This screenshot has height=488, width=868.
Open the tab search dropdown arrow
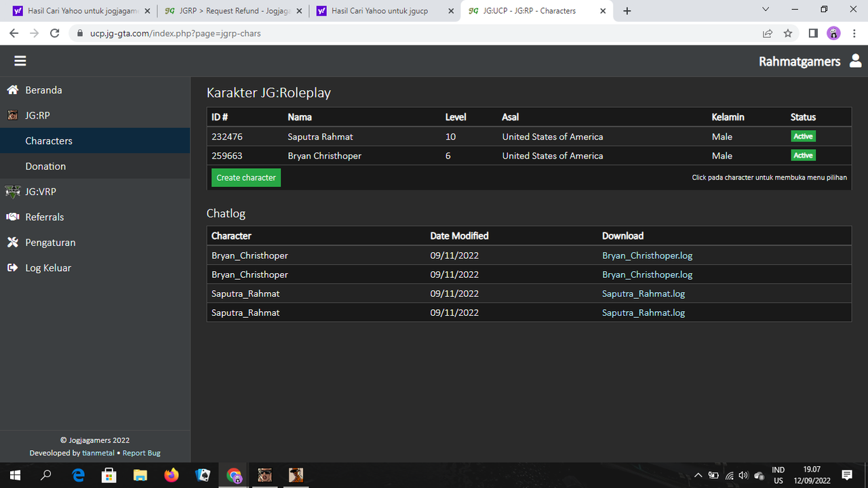coord(766,9)
